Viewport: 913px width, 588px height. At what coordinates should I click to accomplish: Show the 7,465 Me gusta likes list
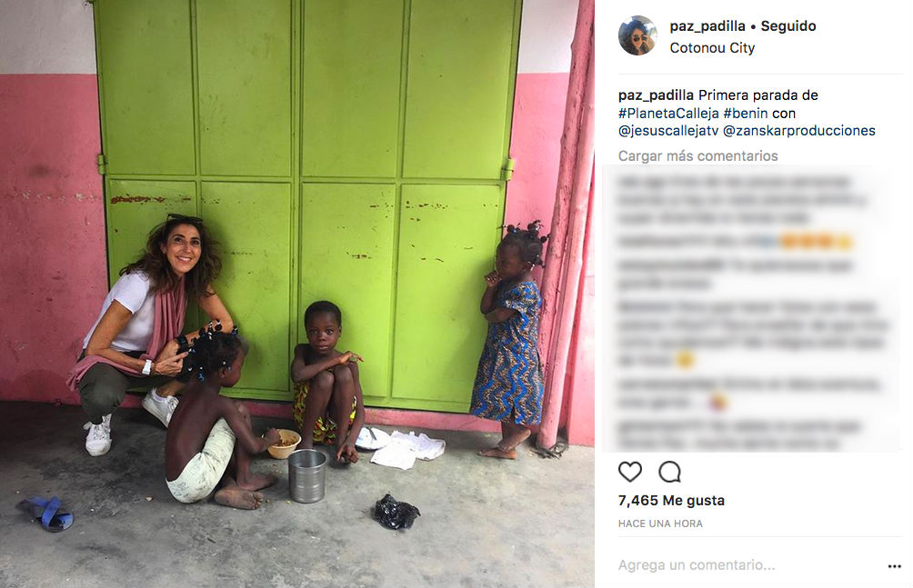(x=671, y=501)
